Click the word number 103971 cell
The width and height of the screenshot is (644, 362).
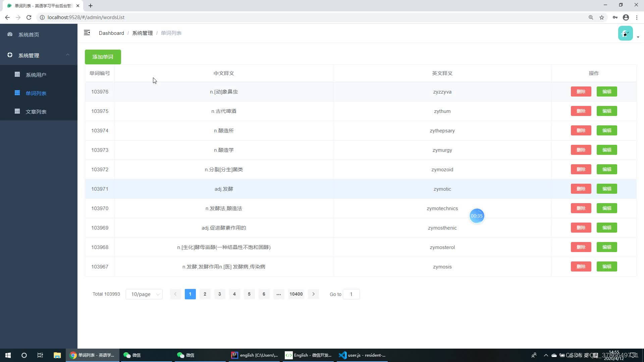pos(100,189)
